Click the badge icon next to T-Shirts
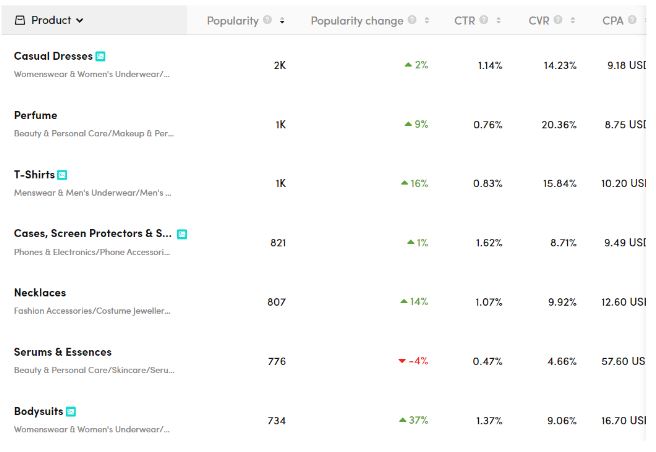The width and height of the screenshot is (656, 452). 62,175
